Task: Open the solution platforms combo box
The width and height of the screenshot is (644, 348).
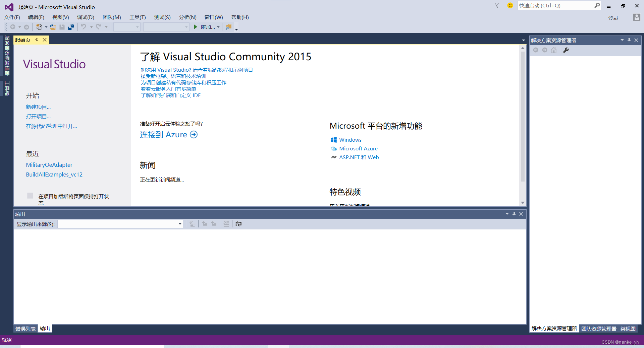Action: point(166,27)
